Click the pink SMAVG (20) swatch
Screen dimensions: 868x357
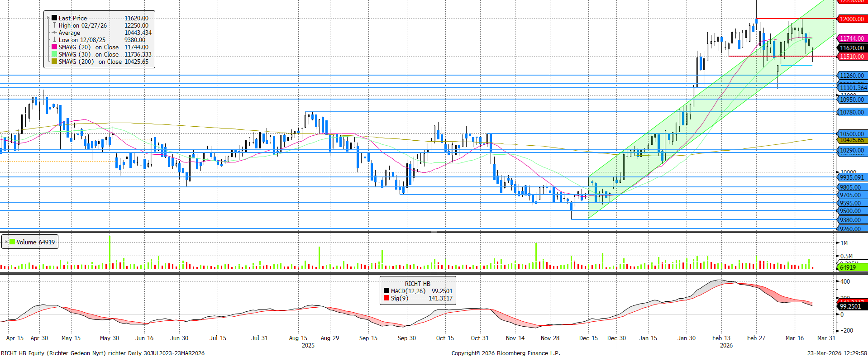pos(54,47)
